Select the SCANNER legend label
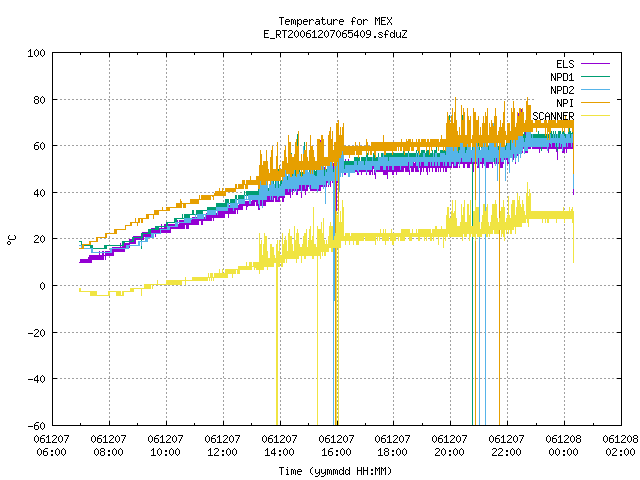640x480 pixels. [553, 116]
